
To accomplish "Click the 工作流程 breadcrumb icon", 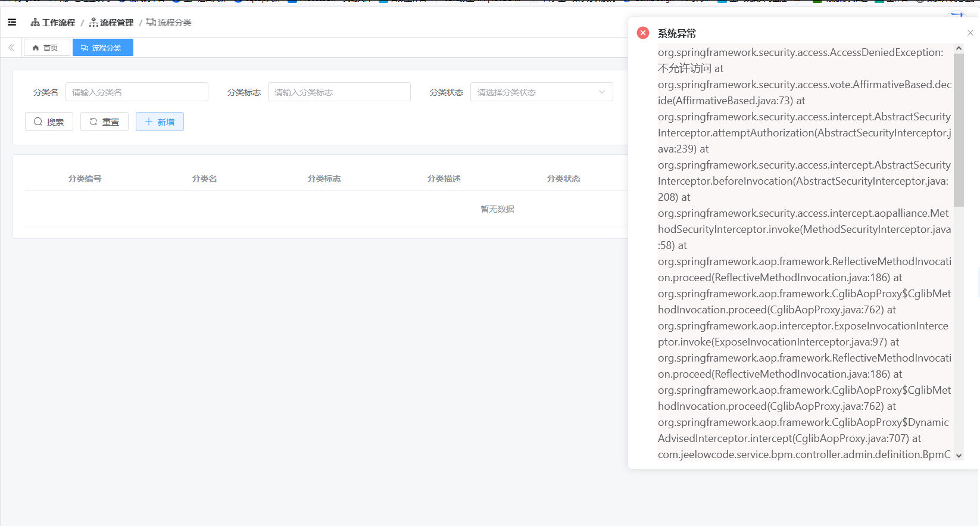I will point(35,23).
